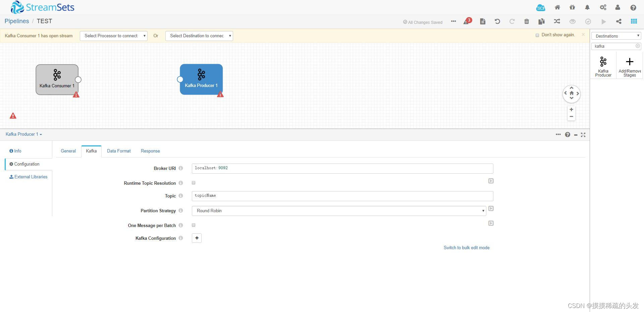Start the pipeline with the play icon

pos(603,21)
